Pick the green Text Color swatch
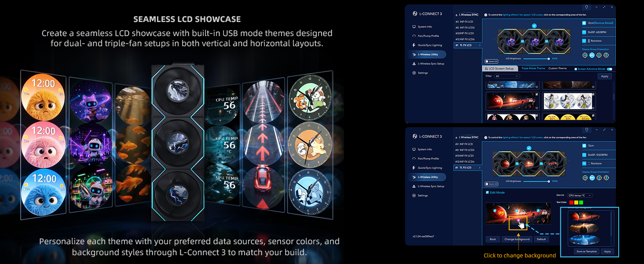 [x=581, y=202]
